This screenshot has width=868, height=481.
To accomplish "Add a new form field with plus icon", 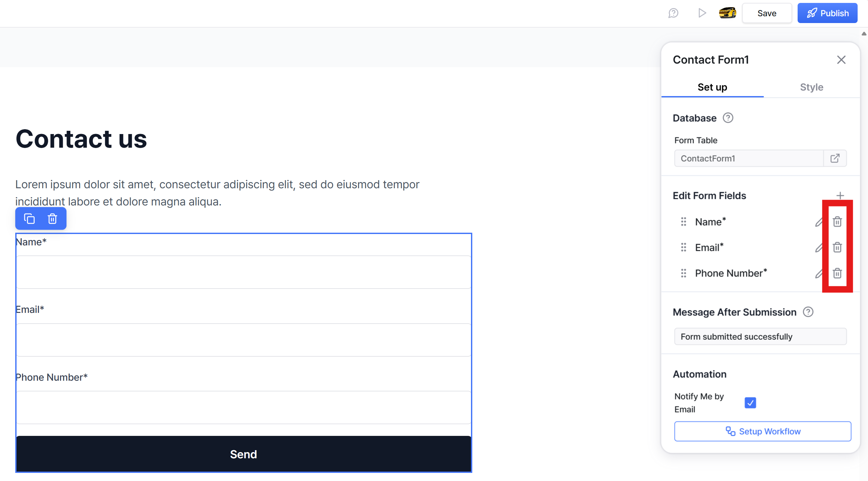I will [840, 195].
